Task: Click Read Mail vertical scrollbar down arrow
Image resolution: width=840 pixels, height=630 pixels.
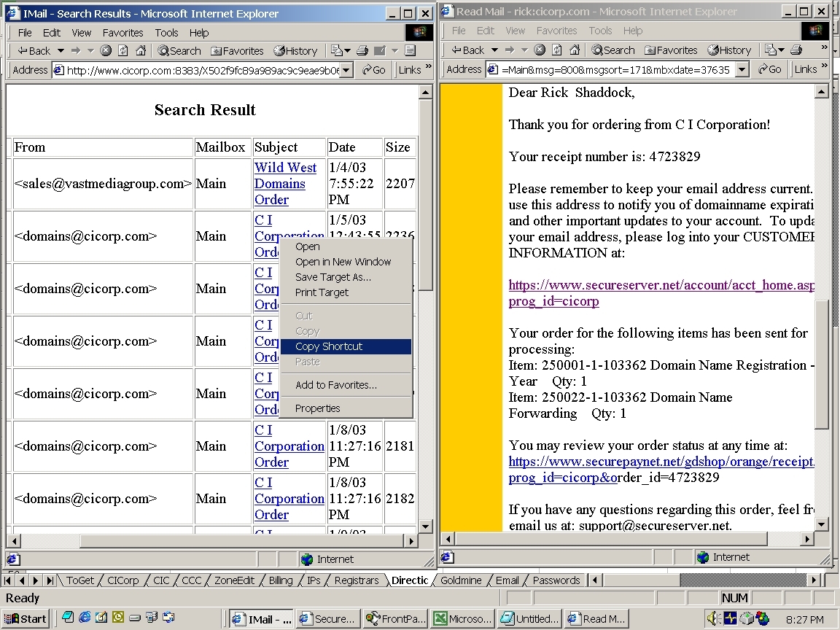Action: pyautogui.click(x=822, y=524)
